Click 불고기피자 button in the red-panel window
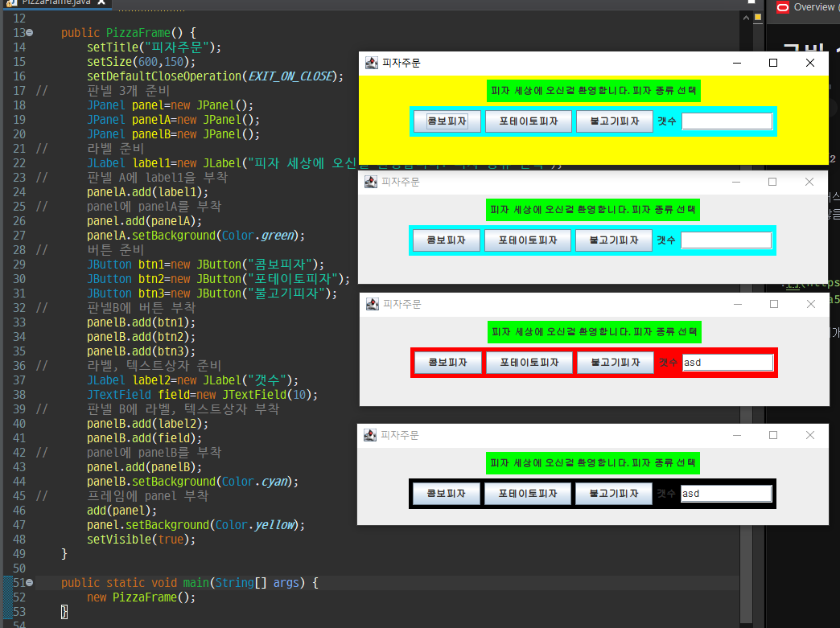 tap(616, 363)
